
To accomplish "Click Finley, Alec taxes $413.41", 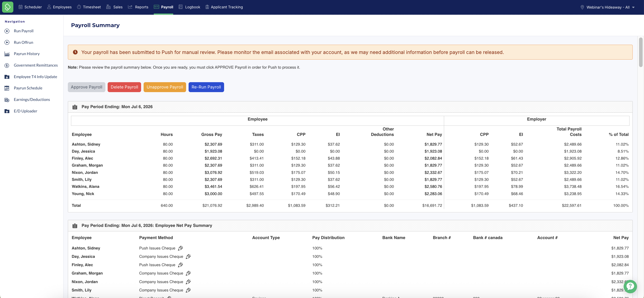I will pos(256,158).
